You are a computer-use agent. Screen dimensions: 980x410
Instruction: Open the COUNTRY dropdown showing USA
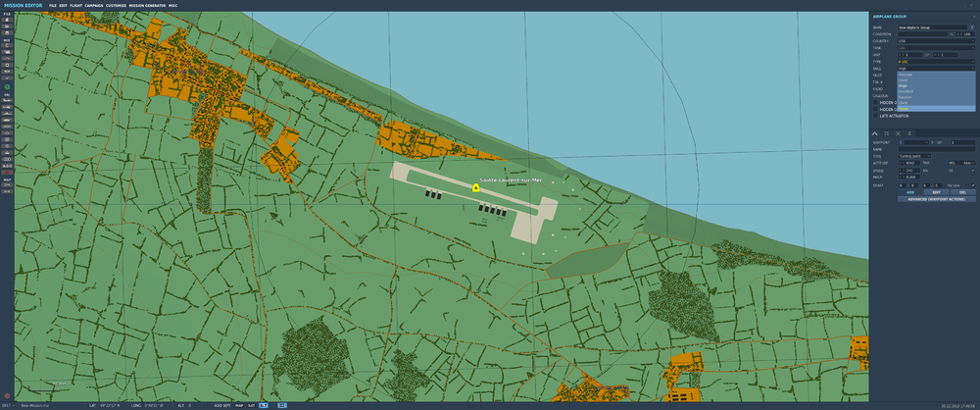coord(936,40)
